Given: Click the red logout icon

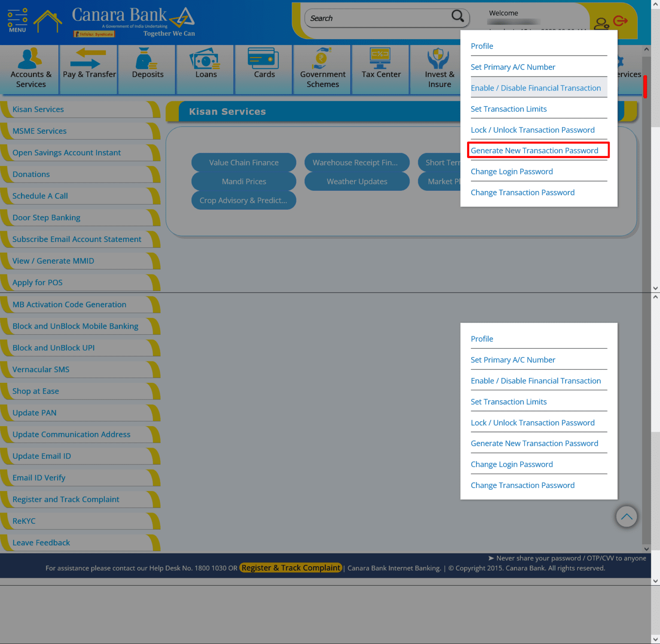Looking at the screenshot, I should [x=620, y=21].
